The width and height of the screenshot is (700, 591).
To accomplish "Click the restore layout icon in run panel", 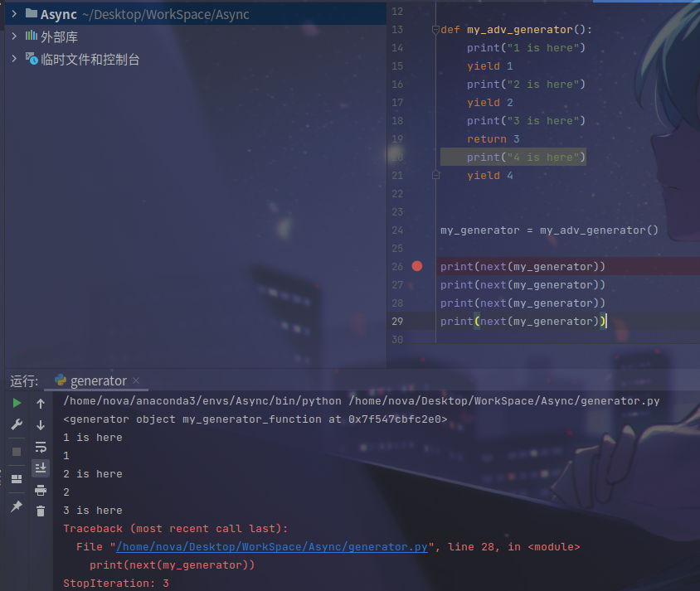I will click(17, 479).
